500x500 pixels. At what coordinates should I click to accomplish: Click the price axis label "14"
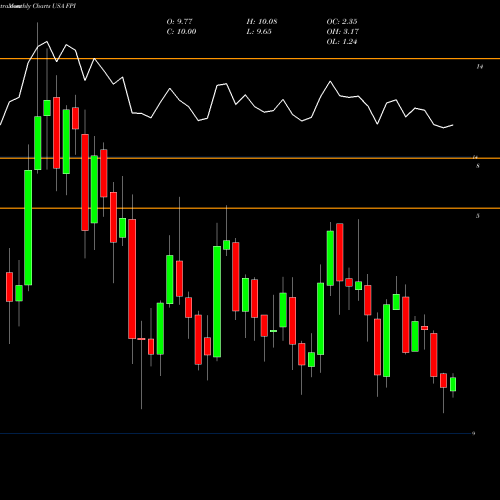click(x=479, y=67)
